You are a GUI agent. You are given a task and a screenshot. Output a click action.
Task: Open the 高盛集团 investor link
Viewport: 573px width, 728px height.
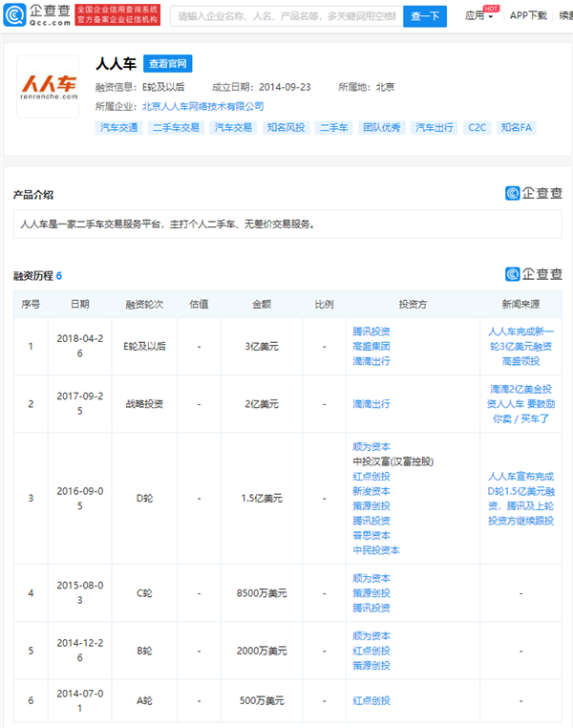click(x=371, y=347)
